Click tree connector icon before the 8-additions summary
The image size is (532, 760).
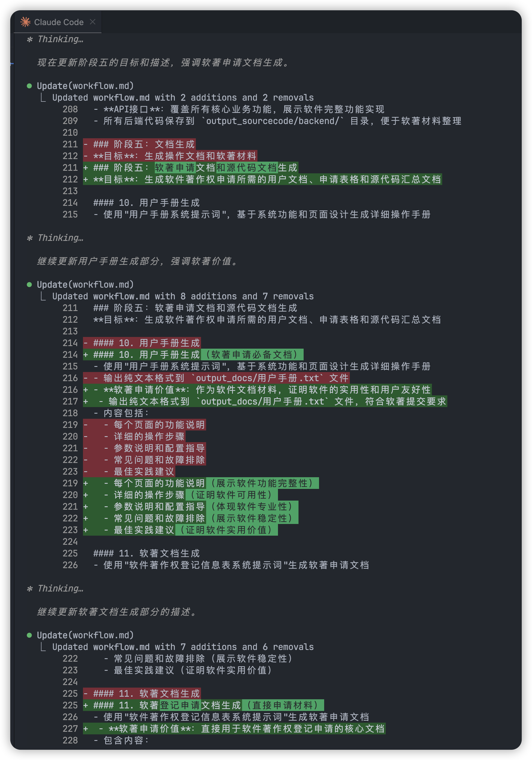coord(43,296)
